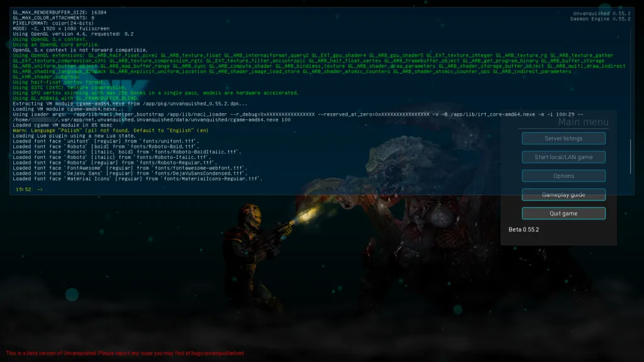Click the 'Loading VM module cgame-amd64.nexe' line
Viewport: 644px width, 362px height.
point(68,109)
